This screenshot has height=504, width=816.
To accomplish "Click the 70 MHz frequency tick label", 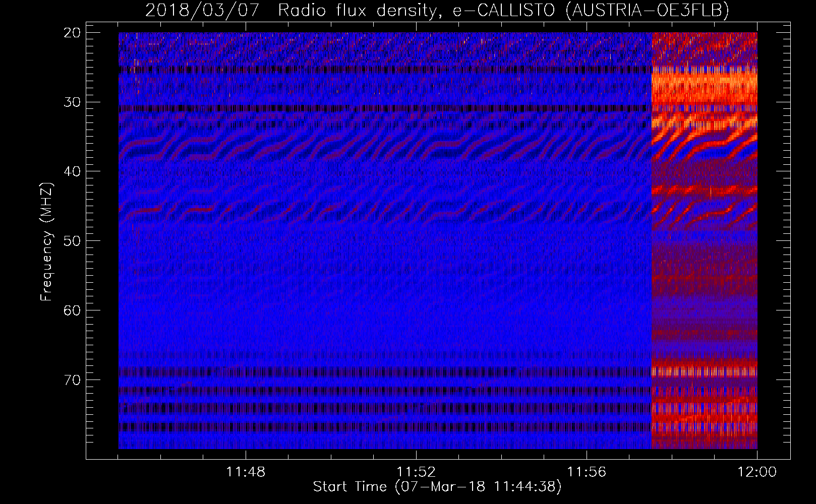I will point(73,380).
